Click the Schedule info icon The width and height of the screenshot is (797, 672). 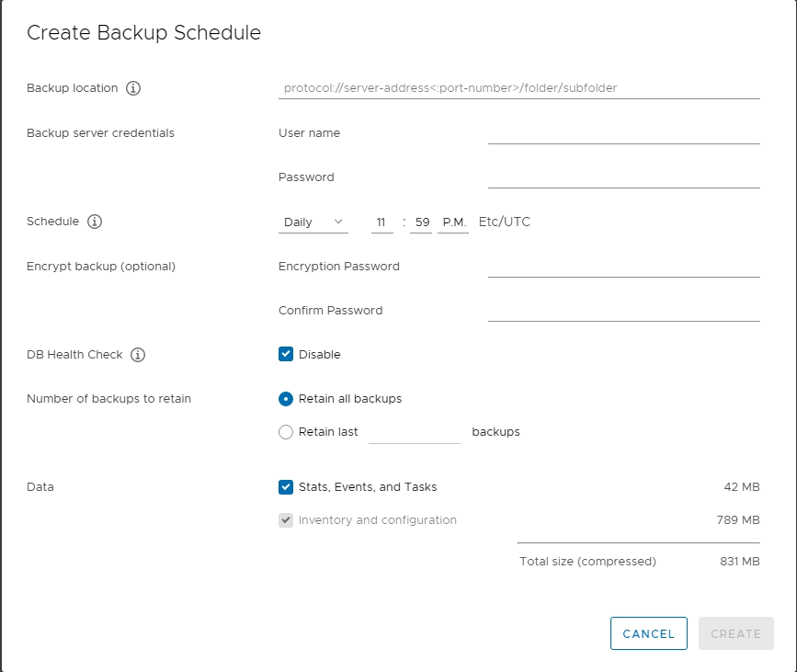(95, 222)
